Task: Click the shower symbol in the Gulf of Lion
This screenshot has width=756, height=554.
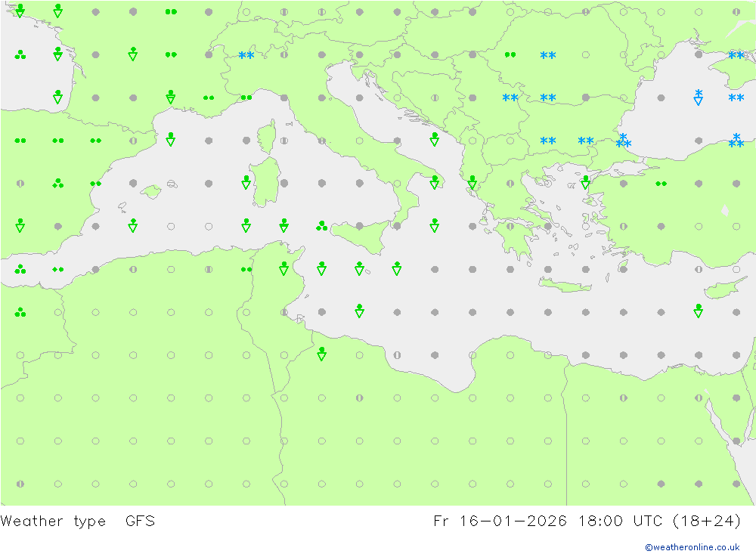Action: 171,139
